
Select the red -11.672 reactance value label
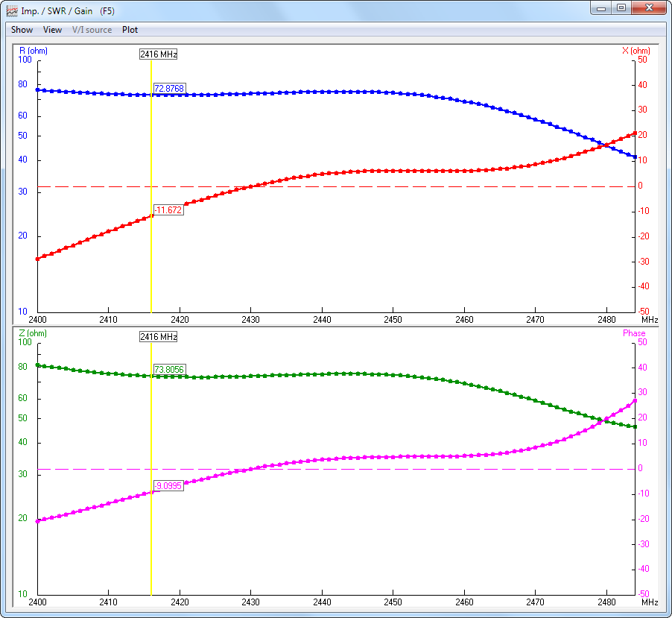coord(168,210)
